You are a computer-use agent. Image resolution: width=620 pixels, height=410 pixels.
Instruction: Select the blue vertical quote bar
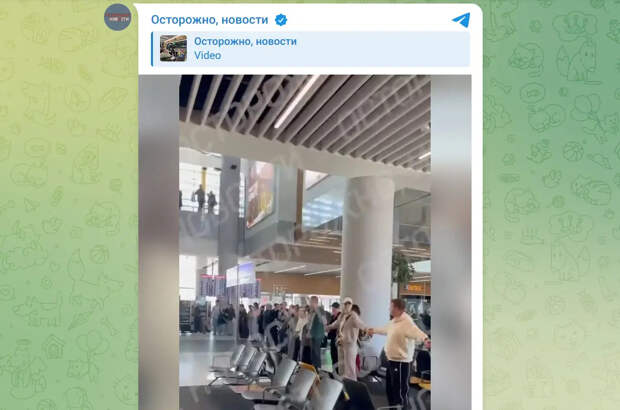[x=152, y=49]
